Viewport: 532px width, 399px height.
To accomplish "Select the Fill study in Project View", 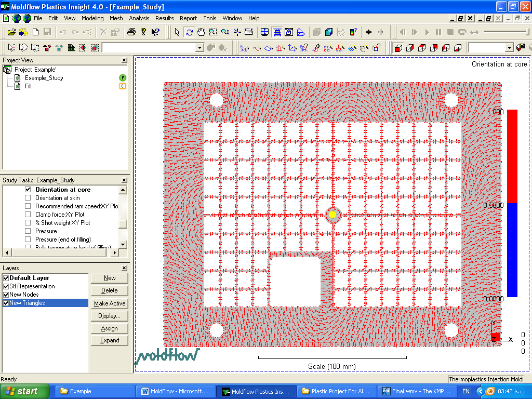I will tap(28, 86).
